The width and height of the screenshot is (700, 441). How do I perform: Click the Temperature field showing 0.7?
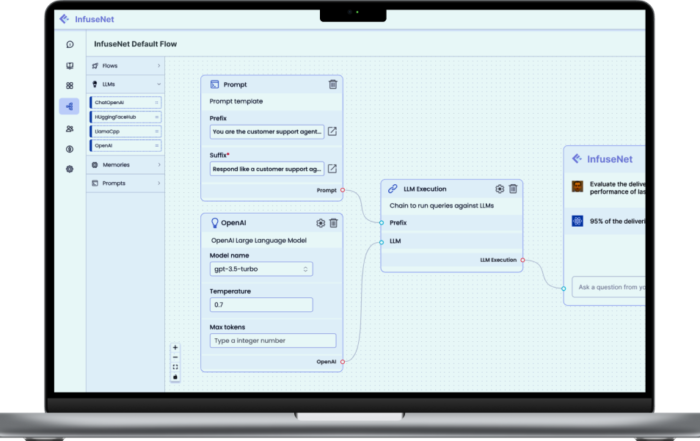coord(261,305)
